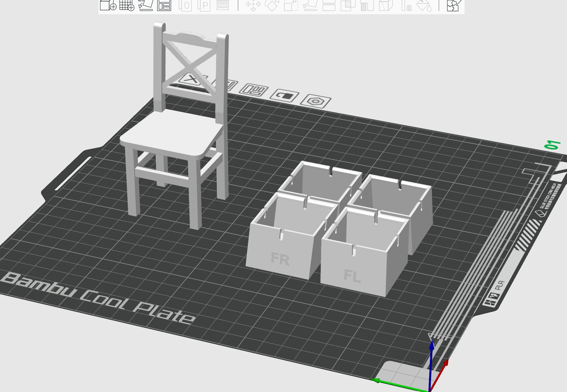The image size is (567, 392).
Task: Toggle the plate lock icon
Action: (x=284, y=95)
